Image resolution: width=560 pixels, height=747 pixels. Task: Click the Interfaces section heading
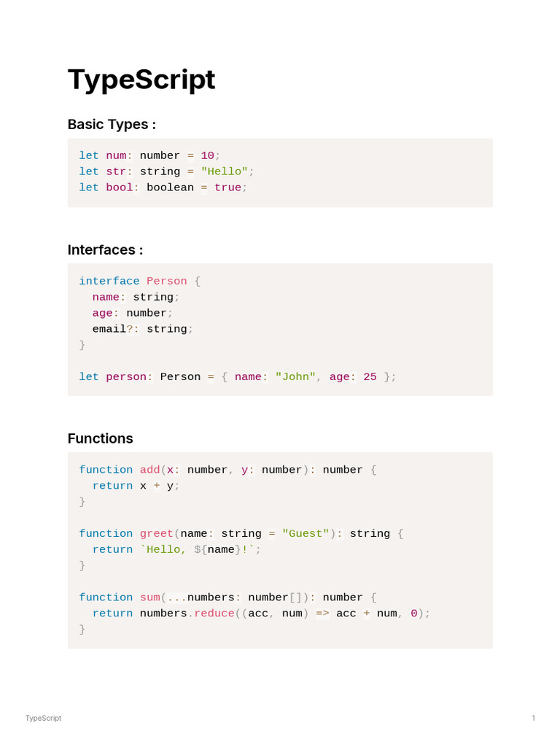pos(105,249)
